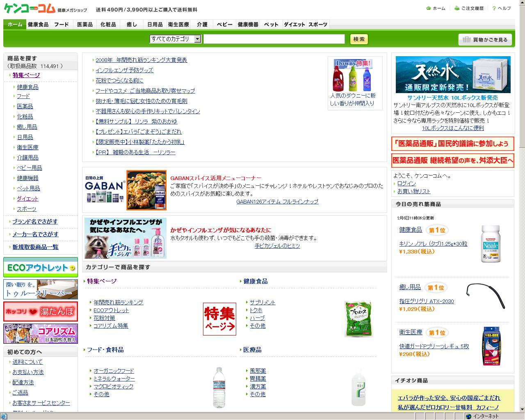Open 手ピカジェルのヒミツ link
This screenshot has width=525, height=420.
pyautogui.click(x=277, y=246)
